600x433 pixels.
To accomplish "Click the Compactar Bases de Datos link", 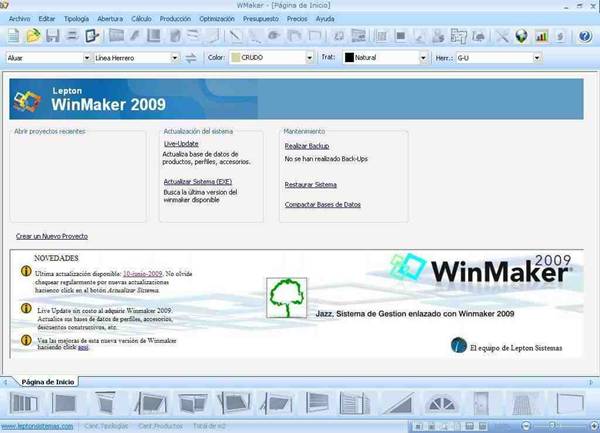I will (323, 205).
